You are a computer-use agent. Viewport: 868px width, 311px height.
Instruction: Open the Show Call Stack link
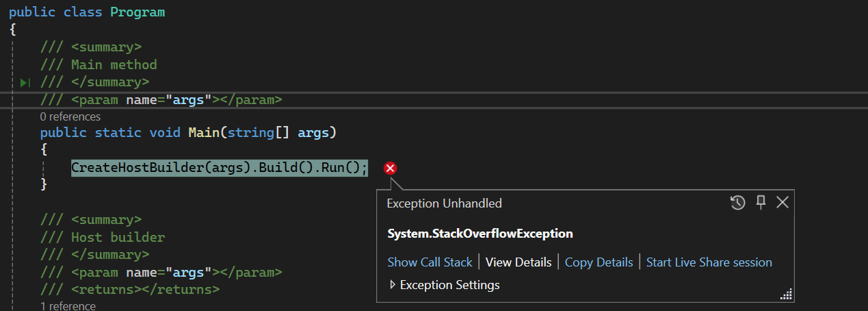coord(430,262)
